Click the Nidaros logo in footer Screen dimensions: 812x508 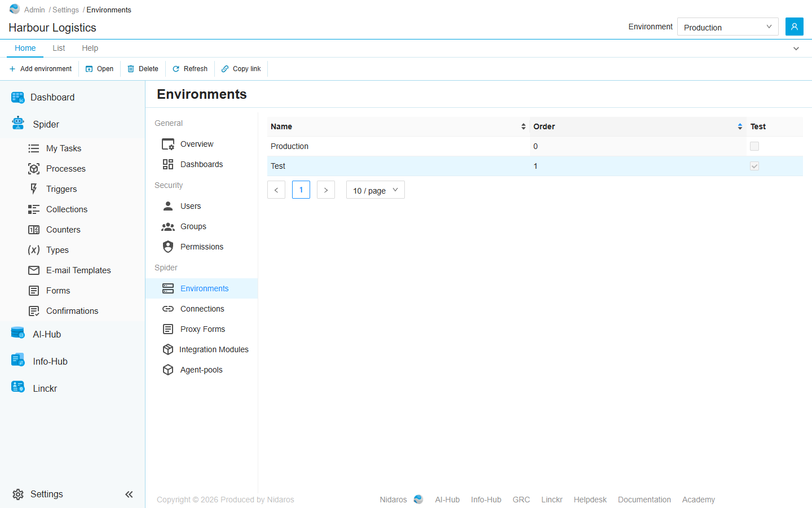pyautogui.click(x=418, y=500)
